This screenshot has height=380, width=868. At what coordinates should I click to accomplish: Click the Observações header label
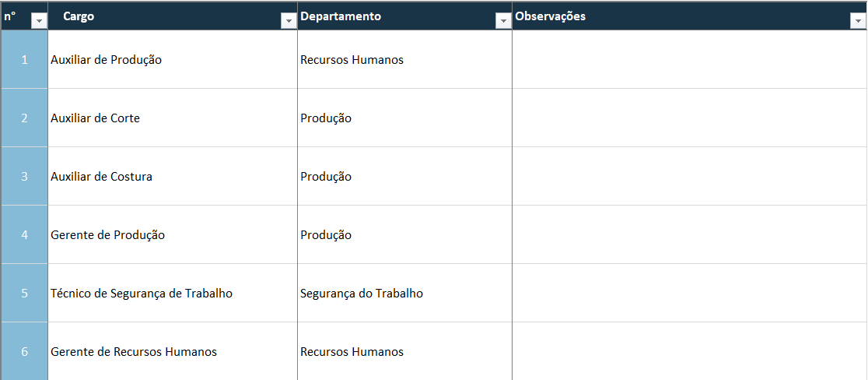pyautogui.click(x=551, y=16)
